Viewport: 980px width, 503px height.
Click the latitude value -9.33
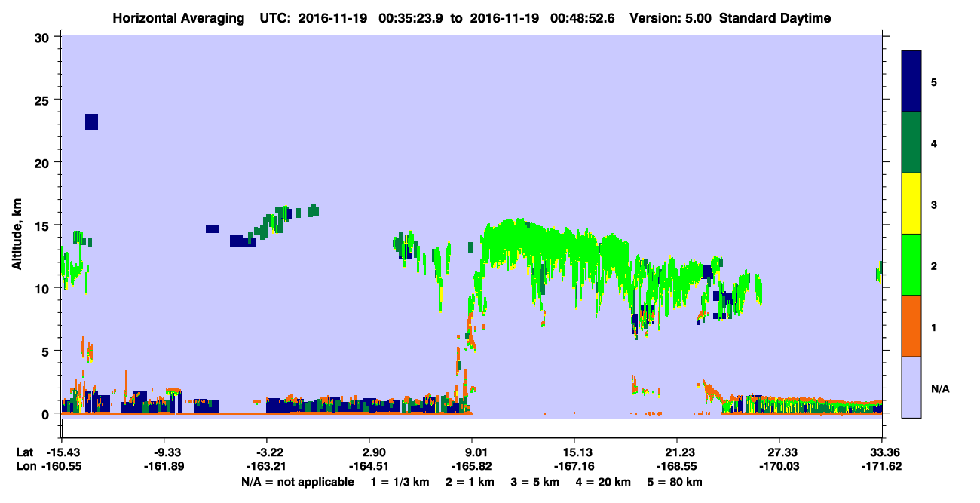[164, 452]
